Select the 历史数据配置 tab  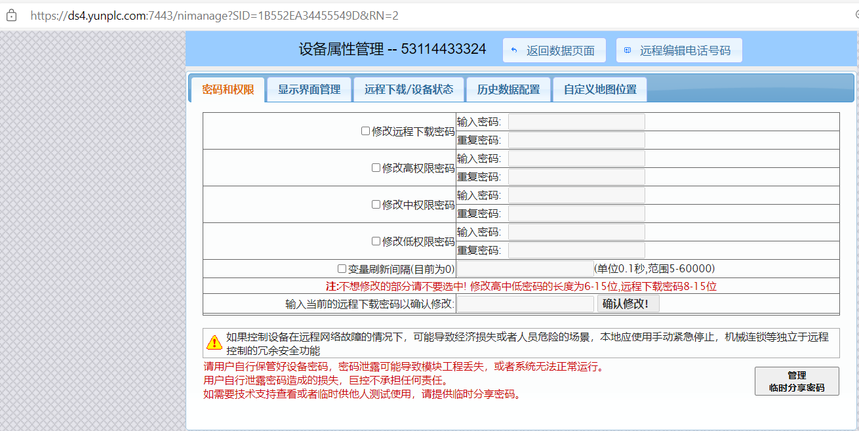coord(508,90)
